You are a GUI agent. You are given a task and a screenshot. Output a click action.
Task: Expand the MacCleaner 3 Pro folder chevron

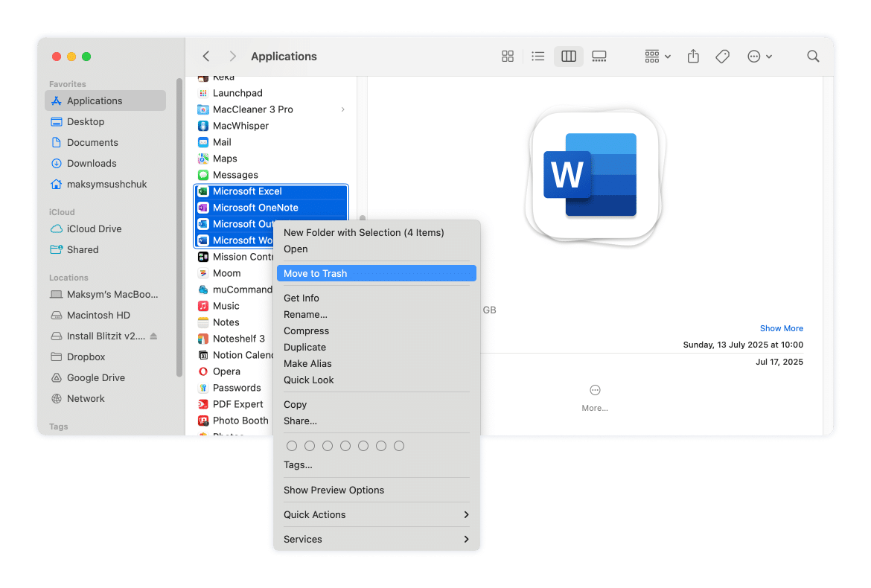[x=342, y=109]
